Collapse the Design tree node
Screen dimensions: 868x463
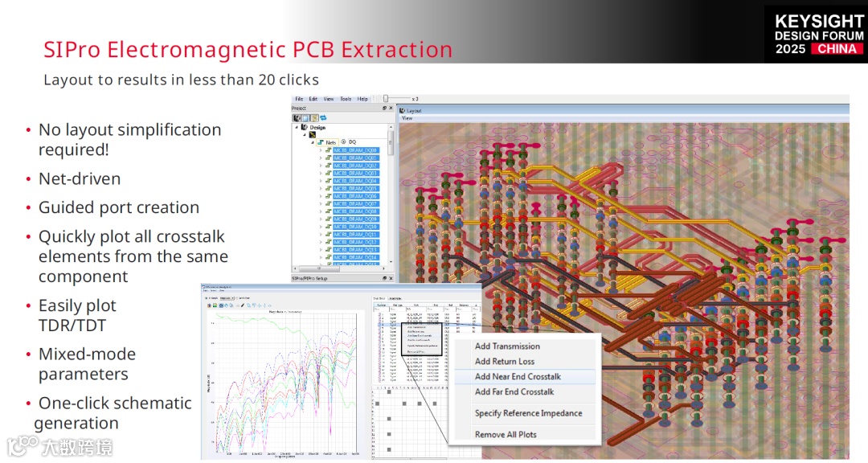point(296,127)
